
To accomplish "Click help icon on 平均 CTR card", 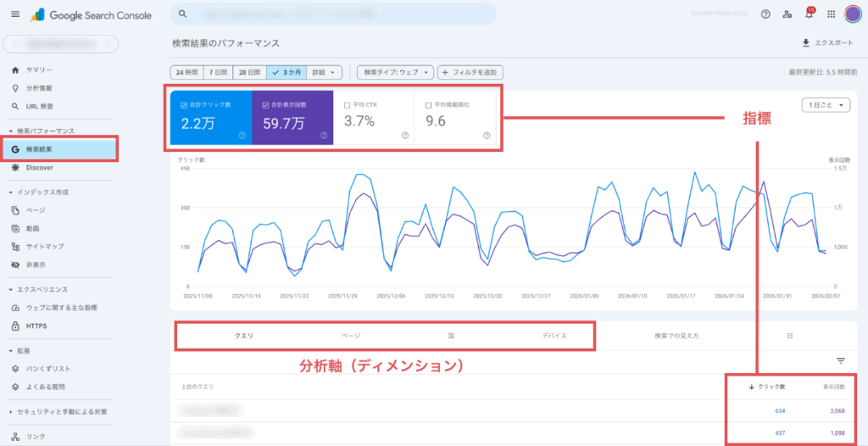I will [405, 135].
